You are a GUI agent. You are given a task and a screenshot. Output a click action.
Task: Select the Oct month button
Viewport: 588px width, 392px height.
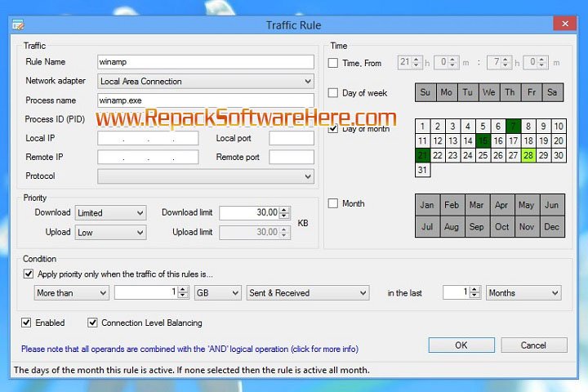point(501,226)
